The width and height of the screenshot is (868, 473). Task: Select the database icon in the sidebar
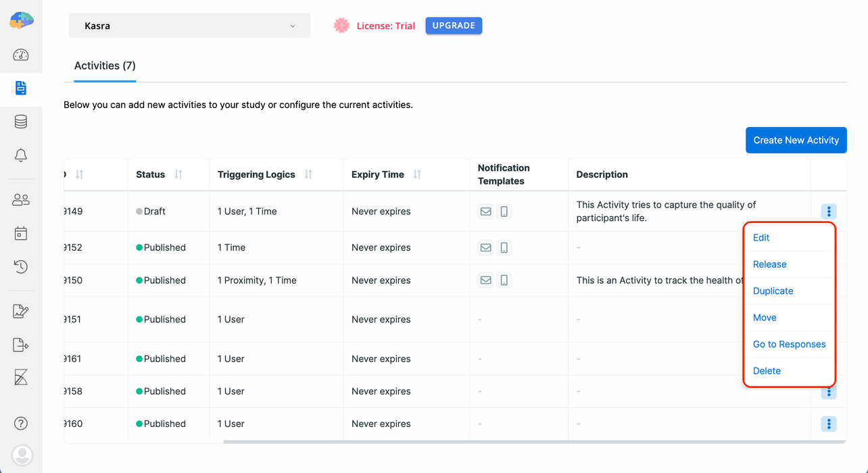pos(21,121)
